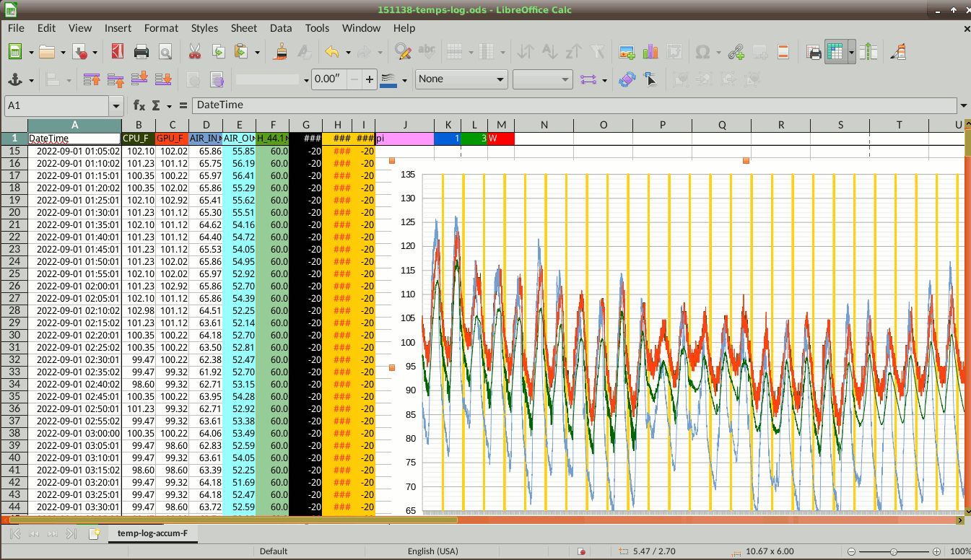Open the Data menu
The width and height of the screenshot is (971, 560).
[281, 28]
